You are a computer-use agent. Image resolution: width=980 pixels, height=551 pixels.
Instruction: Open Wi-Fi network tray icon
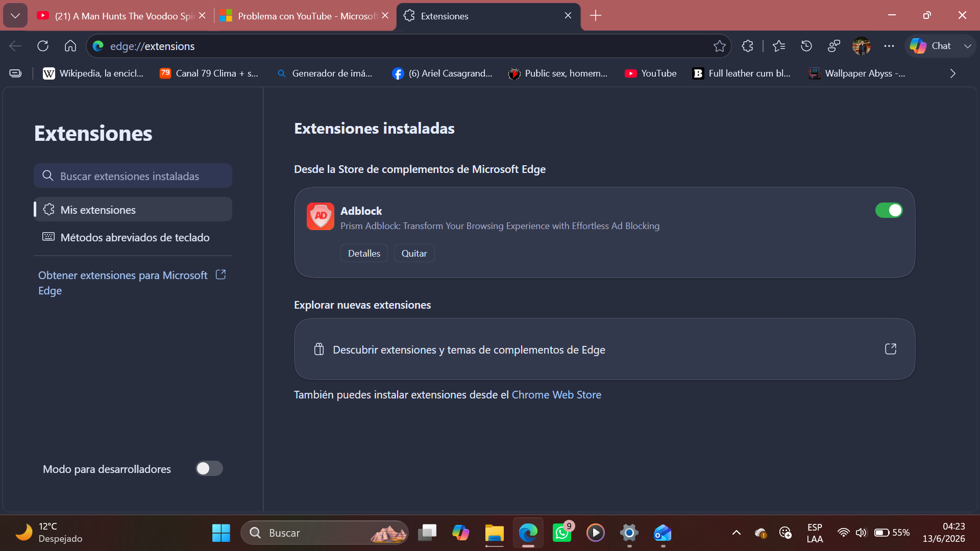click(x=844, y=533)
